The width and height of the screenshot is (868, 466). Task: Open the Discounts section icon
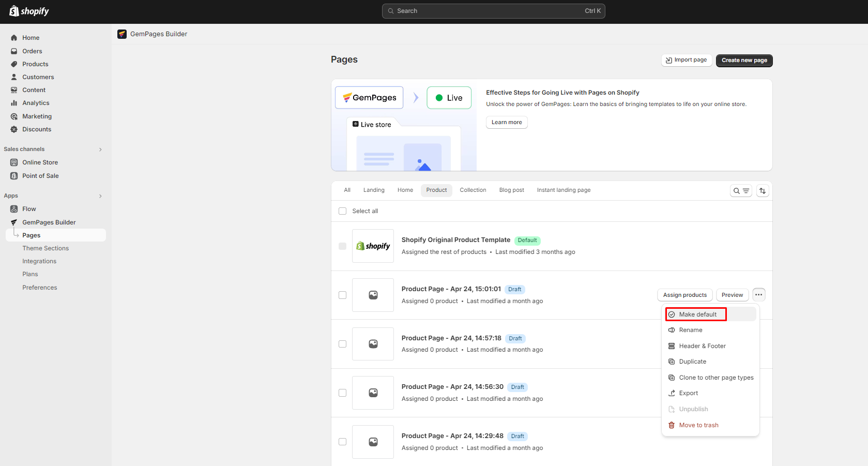[14, 129]
